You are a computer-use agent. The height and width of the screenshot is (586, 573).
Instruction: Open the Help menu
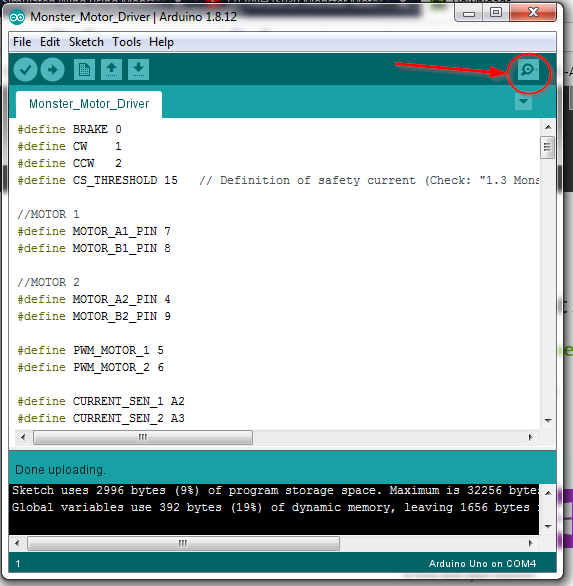coord(161,42)
